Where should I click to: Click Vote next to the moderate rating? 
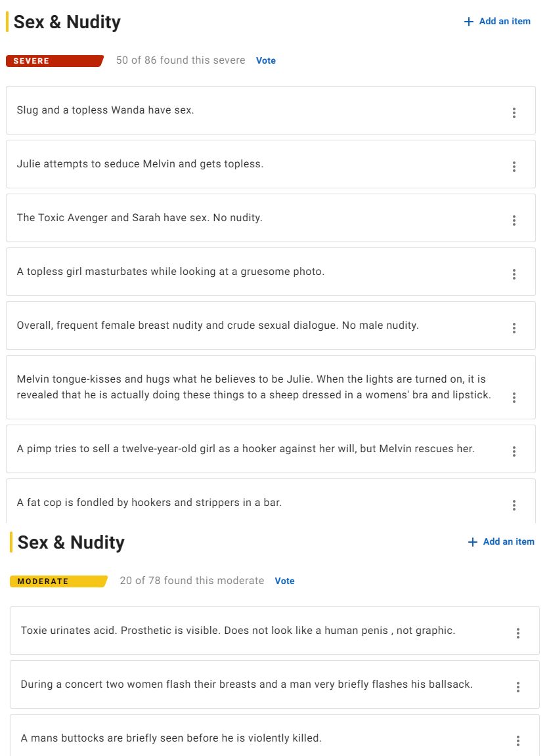tap(284, 581)
